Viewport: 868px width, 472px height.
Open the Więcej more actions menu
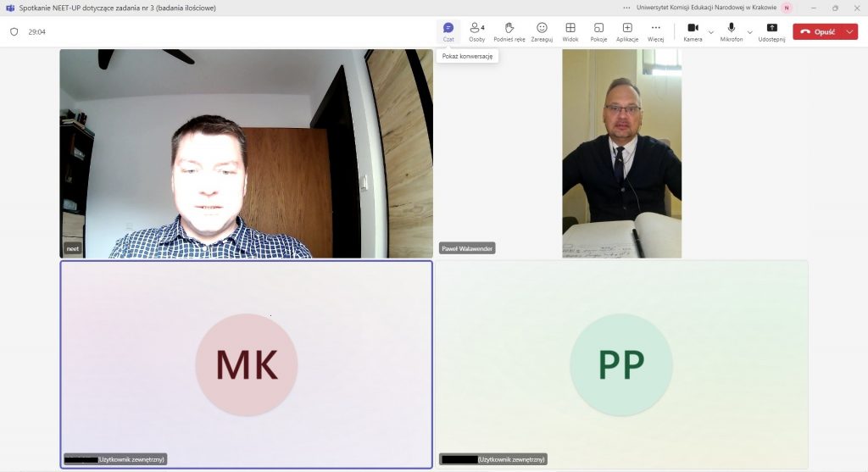point(655,31)
